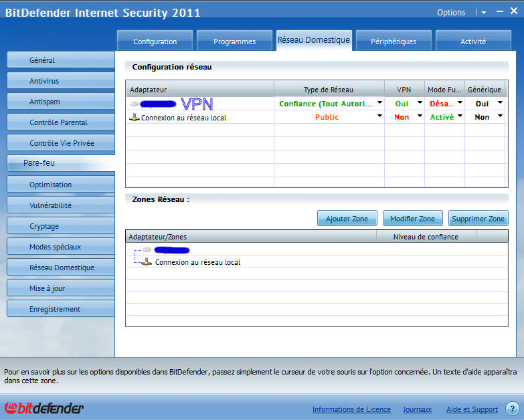This screenshot has width=524, height=420.
Task: Click the Ajouter Zone button
Action: tap(347, 218)
